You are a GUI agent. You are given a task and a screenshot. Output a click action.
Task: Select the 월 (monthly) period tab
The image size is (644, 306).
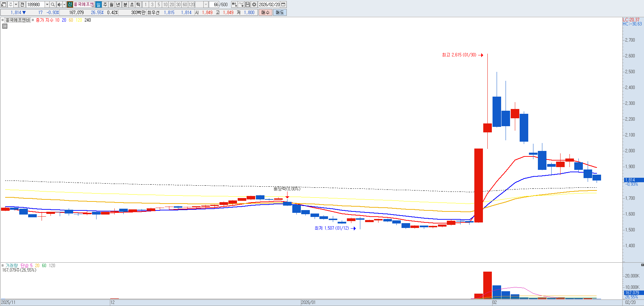[x=112, y=4]
